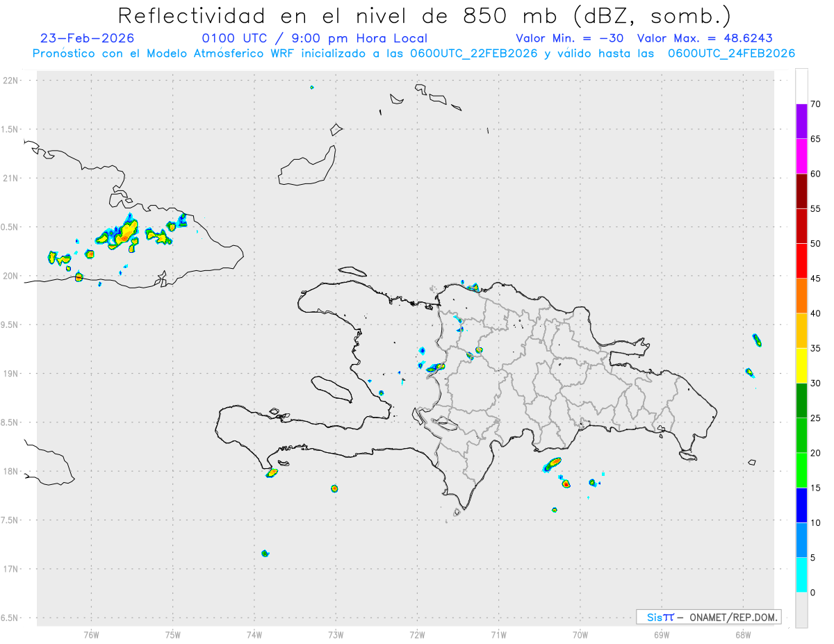This screenshot has height=644, width=834.
Task: Click the latitude label "18N"
Action: 11,472
